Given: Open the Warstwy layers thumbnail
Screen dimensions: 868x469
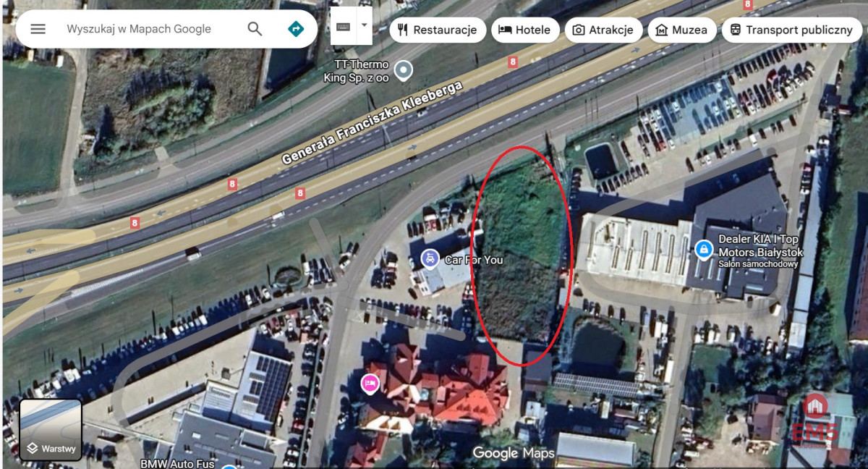Looking at the screenshot, I should click(x=51, y=430).
